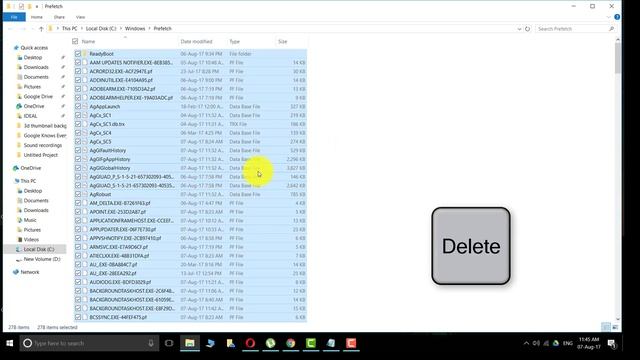Click the magnifier icon in Search Prefetch box
Screen dimensions: 640x360
(x=611, y=29)
